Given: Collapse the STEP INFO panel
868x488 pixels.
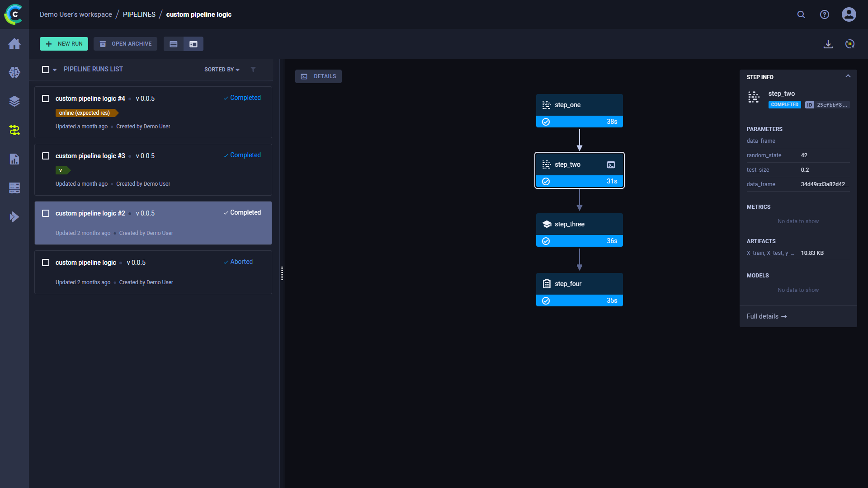Looking at the screenshot, I should (x=848, y=76).
